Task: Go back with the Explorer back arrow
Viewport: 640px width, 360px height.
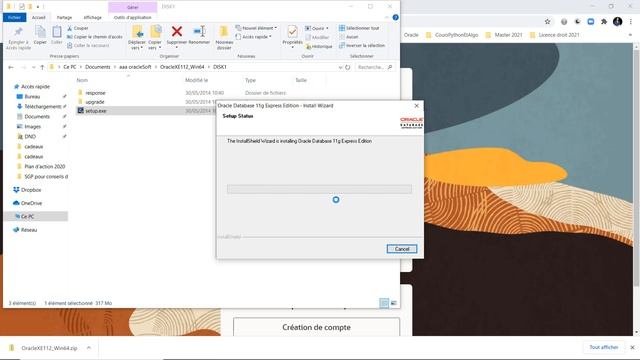Action: [x=11, y=67]
